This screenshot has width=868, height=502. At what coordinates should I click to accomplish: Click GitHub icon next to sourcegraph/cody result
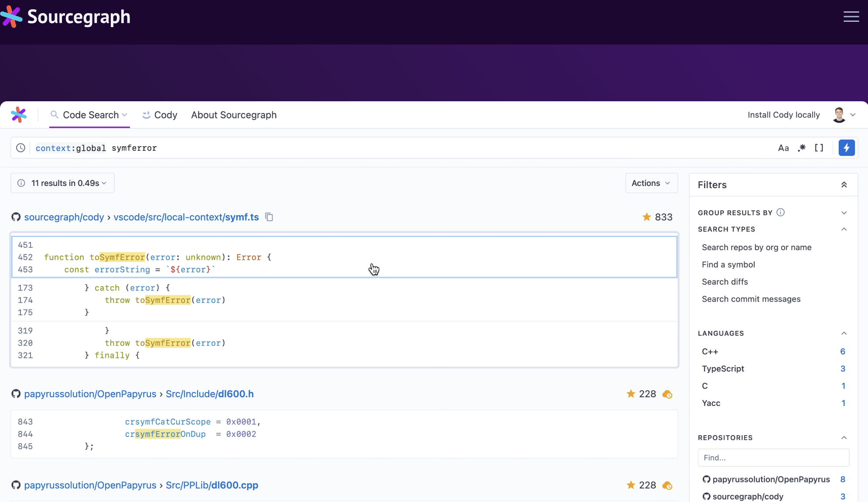pos(16,217)
